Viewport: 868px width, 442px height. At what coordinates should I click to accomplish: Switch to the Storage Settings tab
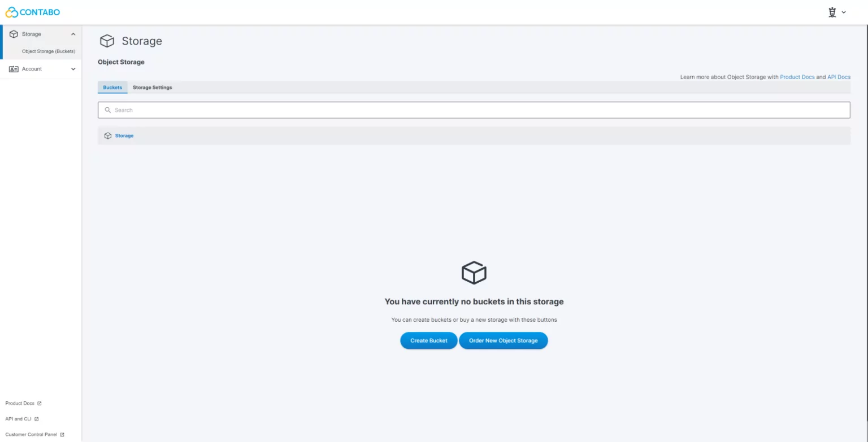point(152,87)
